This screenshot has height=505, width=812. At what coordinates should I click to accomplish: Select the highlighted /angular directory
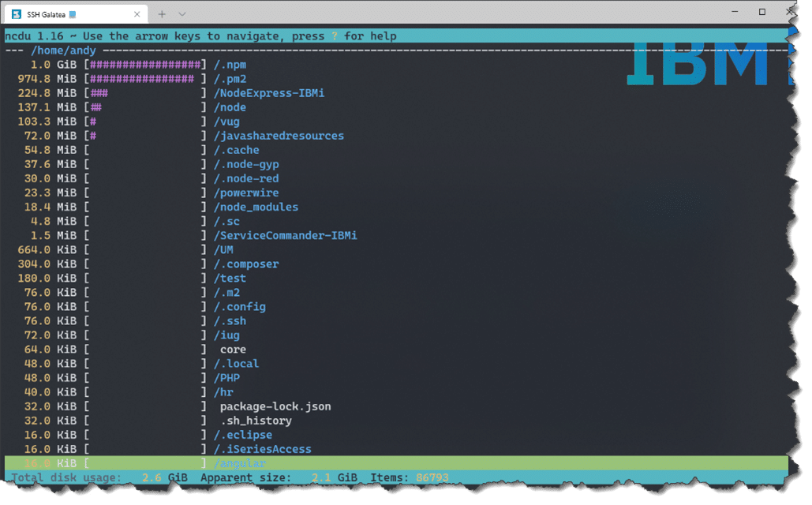pos(240,463)
